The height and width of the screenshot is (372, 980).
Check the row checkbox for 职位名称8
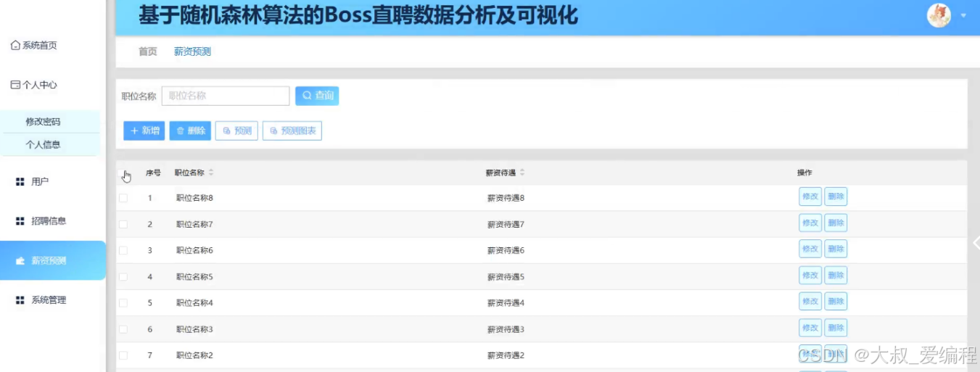tap(123, 198)
